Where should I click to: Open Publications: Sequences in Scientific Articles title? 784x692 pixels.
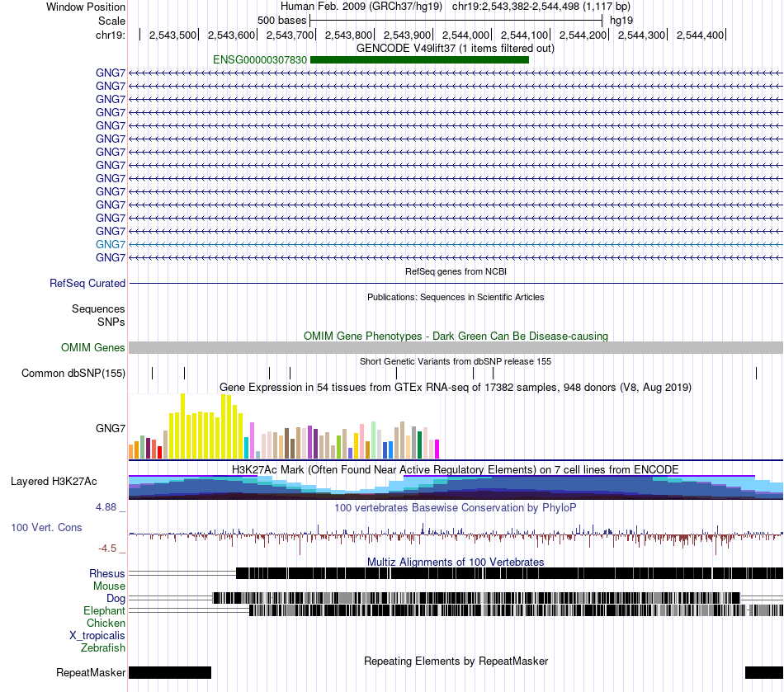456,297
